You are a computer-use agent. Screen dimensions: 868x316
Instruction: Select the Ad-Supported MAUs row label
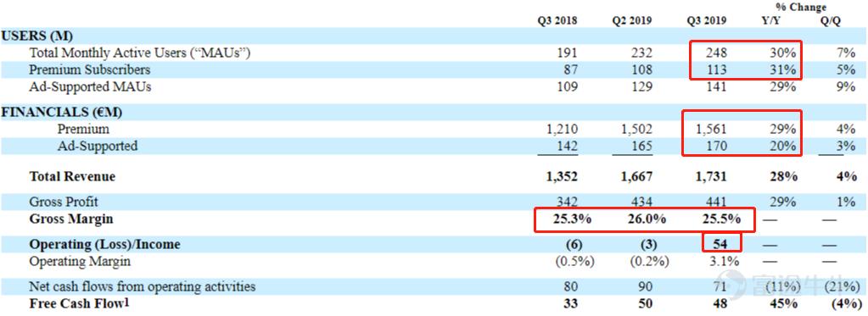tap(90, 86)
